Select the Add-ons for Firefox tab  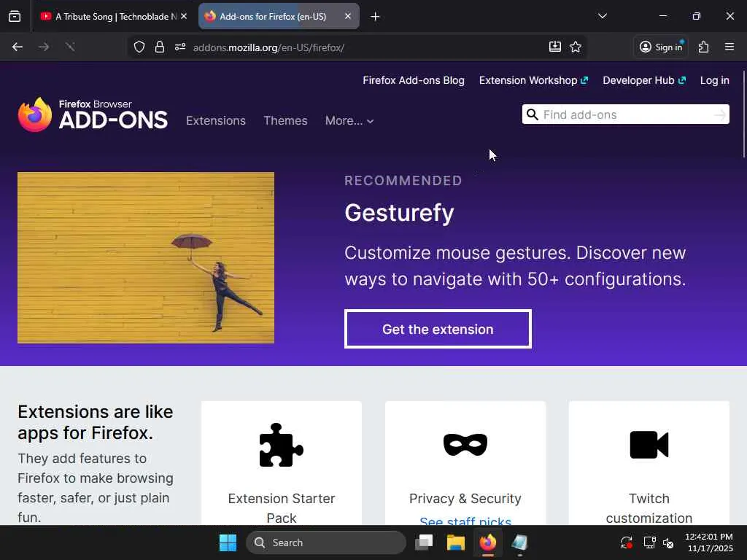point(279,17)
